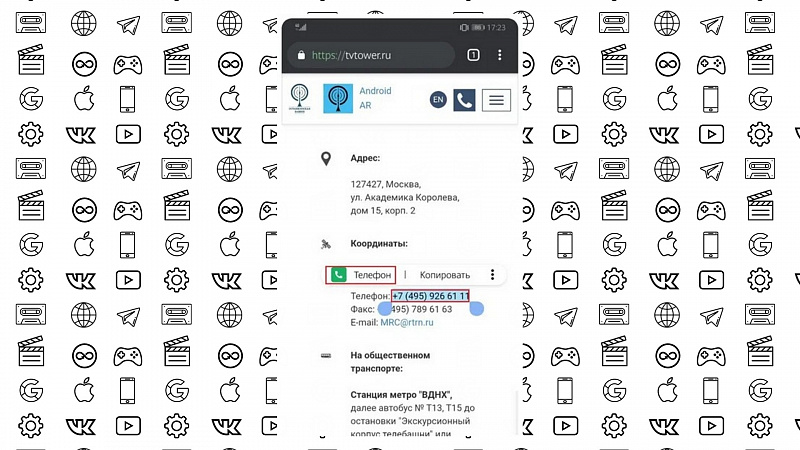The height and width of the screenshot is (450, 800).
Task: Click the blue phone call icon
Action: [464, 100]
